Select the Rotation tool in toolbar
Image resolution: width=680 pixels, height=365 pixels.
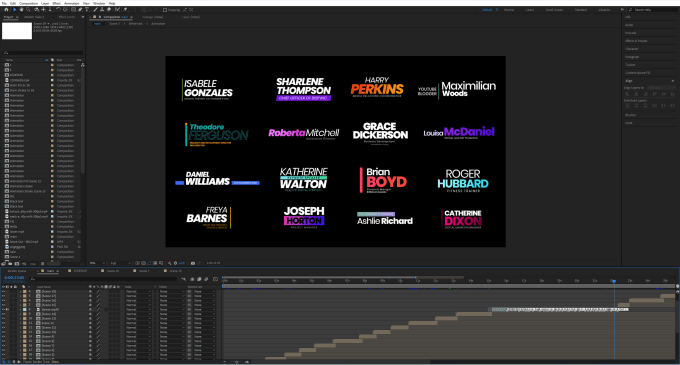(x=58, y=10)
